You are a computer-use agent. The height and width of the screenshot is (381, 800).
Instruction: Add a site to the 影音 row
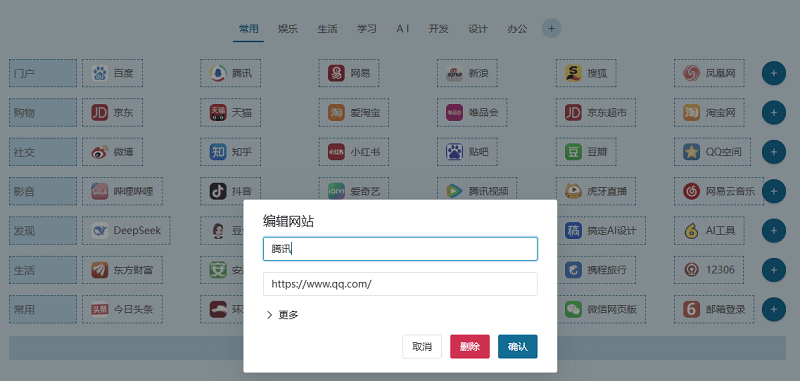click(773, 191)
